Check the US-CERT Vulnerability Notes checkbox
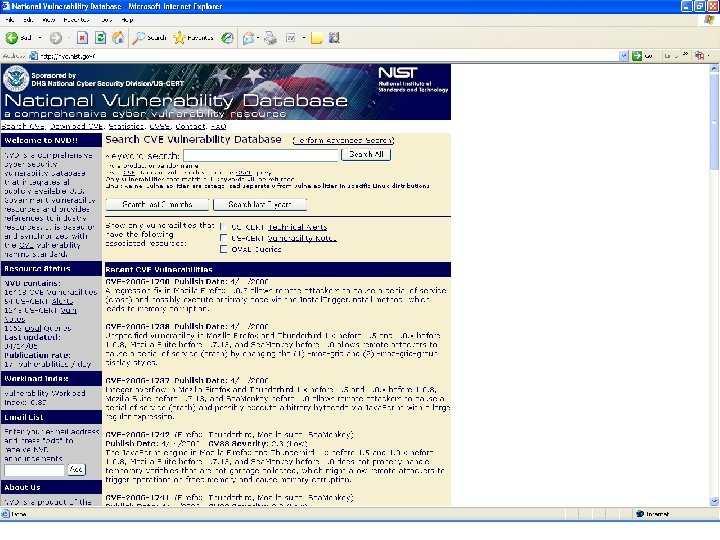 coord(224,238)
